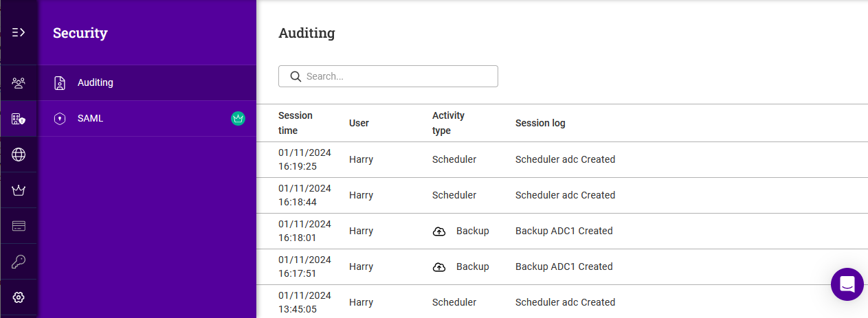Click Scheduler activity in the 13:45:05 row
Screen dimensions: 868x318
(x=454, y=302)
